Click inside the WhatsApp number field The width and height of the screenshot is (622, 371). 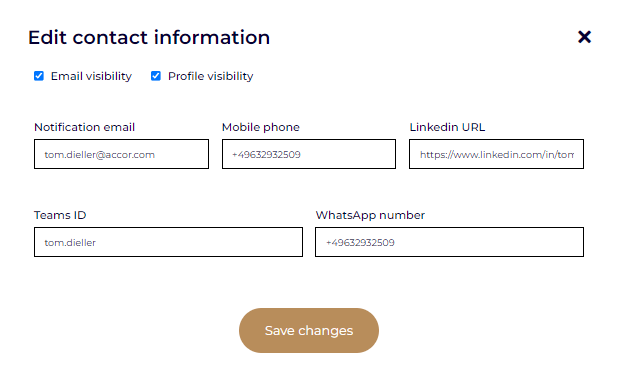click(449, 242)
